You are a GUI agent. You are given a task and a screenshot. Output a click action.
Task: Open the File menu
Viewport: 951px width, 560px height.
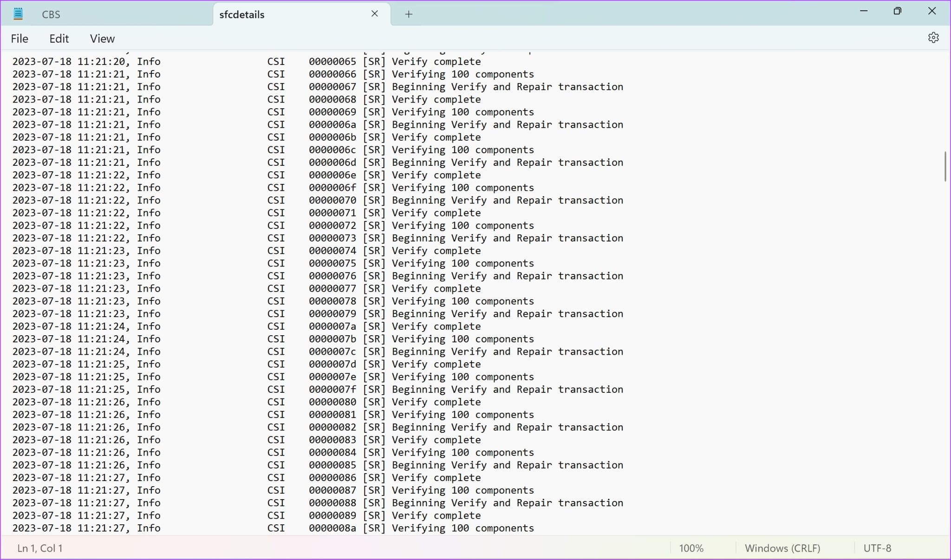coord(20,39)
